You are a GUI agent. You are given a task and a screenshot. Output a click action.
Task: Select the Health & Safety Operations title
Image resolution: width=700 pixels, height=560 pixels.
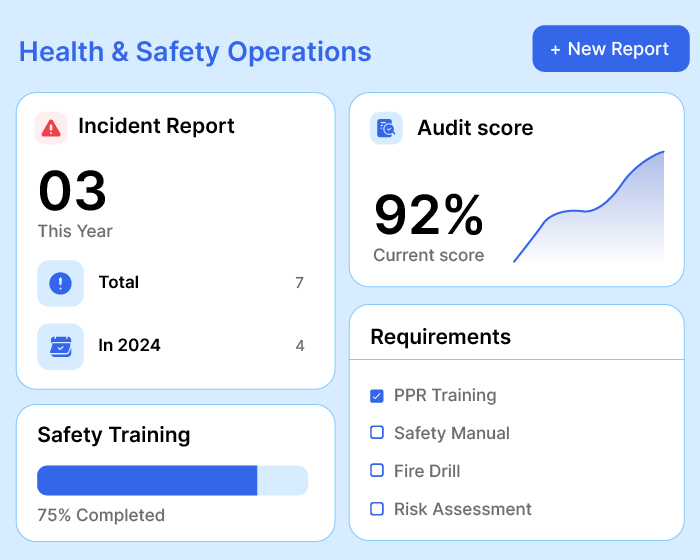(x=195, y=52)
